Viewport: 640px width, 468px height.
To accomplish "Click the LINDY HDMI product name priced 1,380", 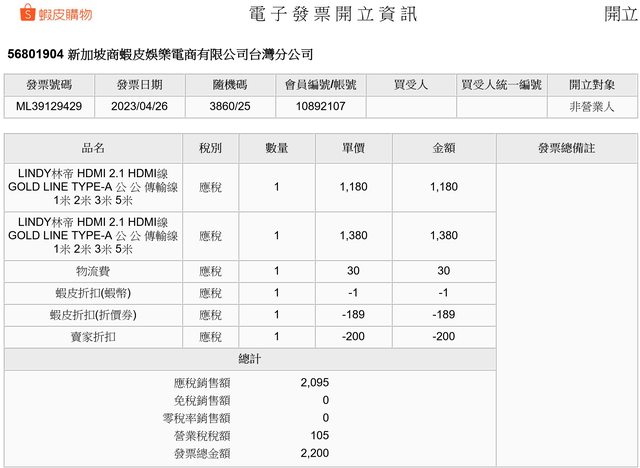I will tap(93, 236).
